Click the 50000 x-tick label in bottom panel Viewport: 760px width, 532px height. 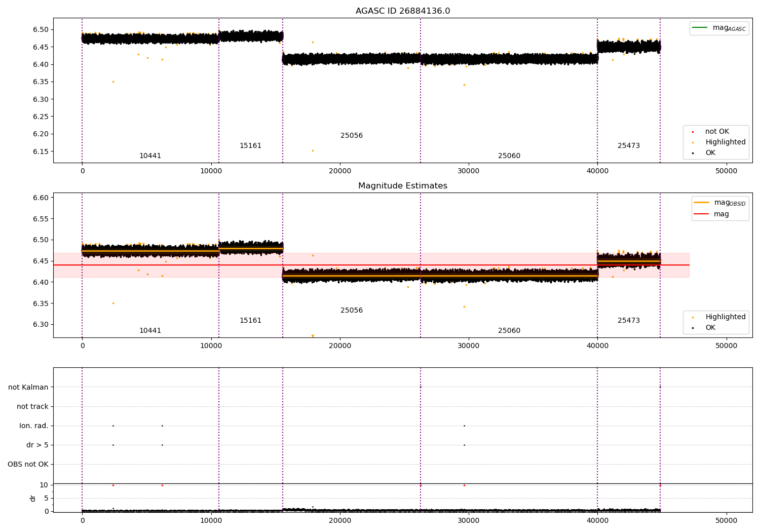pos(726,520)
